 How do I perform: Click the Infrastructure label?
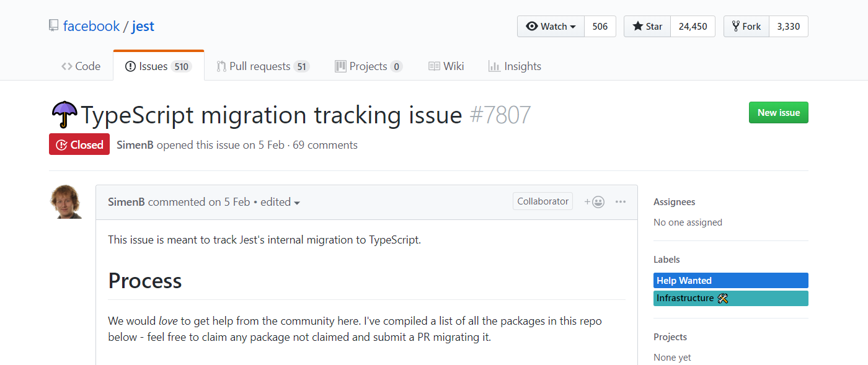[731, 298]
